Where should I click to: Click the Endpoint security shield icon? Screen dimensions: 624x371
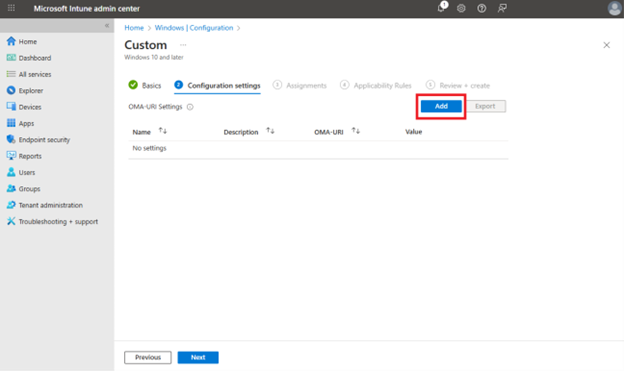[x=11, y=139]
